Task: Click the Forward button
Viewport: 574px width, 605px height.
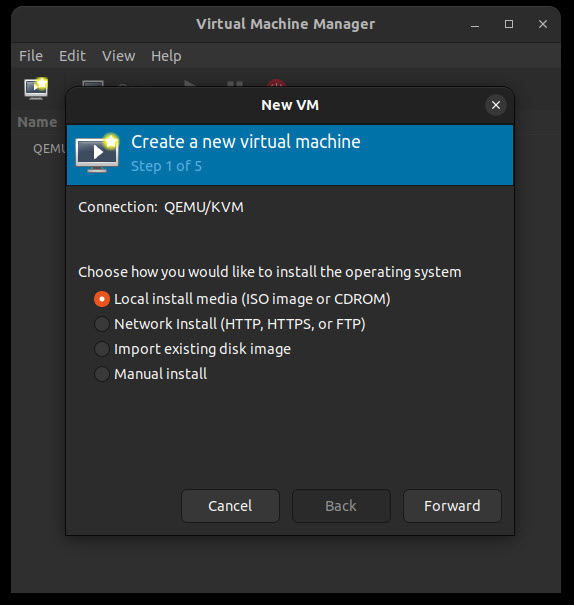Action: [x=452, y=506]
